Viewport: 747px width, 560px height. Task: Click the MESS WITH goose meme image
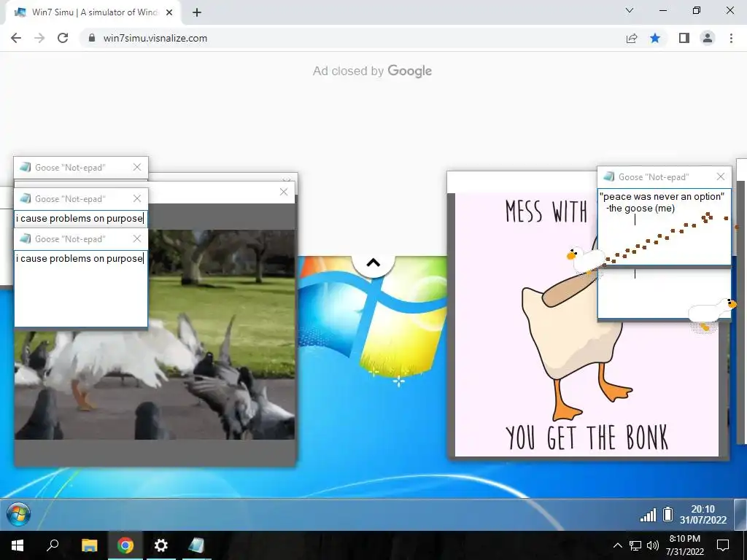pos(587,324)
